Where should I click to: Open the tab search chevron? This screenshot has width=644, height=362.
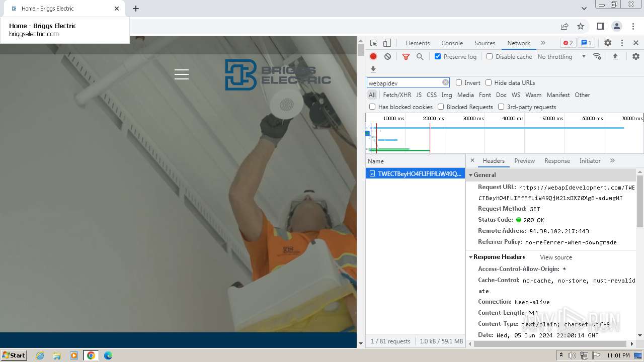pyautogui.click(x=584, y=9)
